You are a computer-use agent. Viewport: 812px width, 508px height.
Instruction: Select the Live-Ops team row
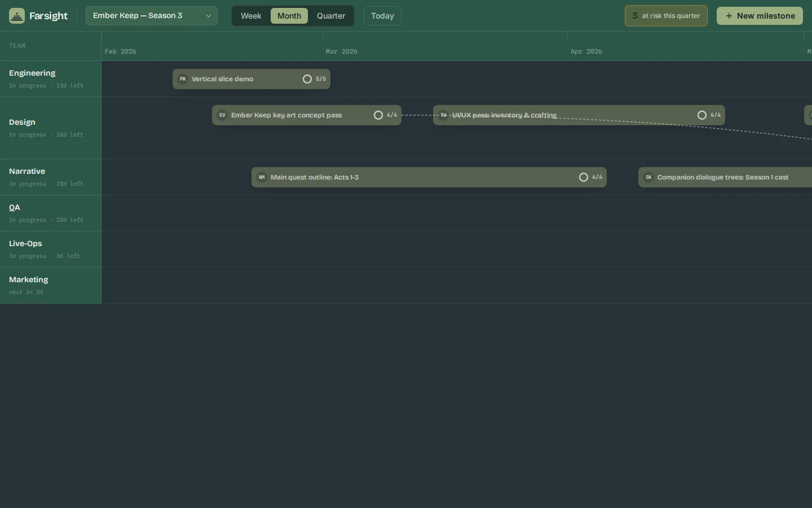(51, 249)
